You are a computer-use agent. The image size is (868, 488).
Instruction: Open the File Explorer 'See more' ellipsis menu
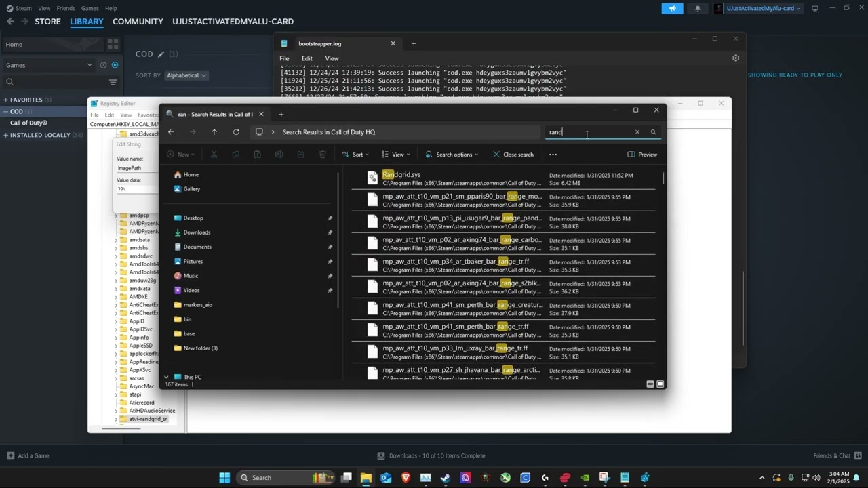click(x=553, y=155)
